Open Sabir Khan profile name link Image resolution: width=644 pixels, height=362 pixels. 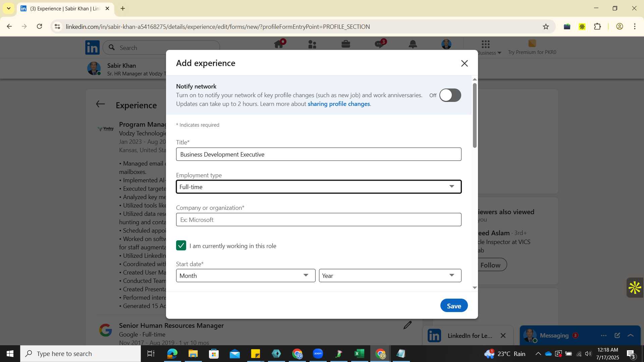tap(121, 65)
